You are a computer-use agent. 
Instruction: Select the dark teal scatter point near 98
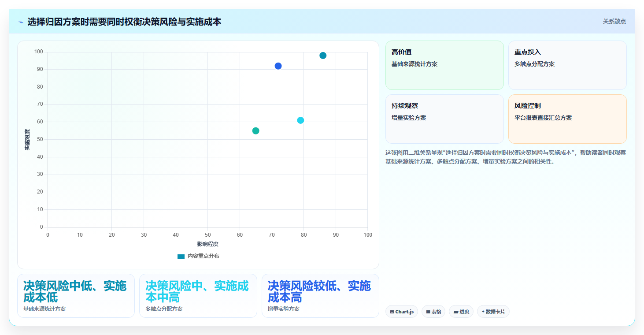coord(323,56)
